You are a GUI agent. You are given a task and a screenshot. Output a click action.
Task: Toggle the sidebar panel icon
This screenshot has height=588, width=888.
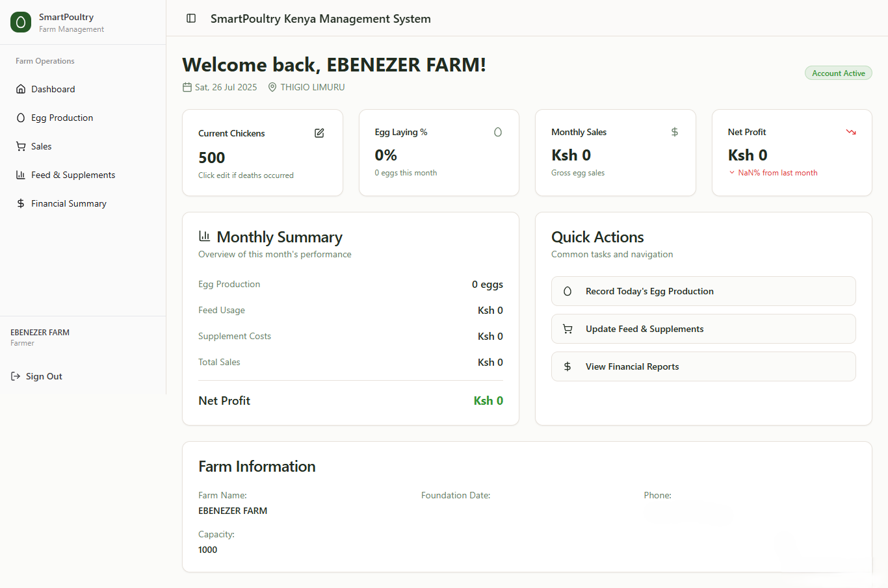click(x=191, y=18)
